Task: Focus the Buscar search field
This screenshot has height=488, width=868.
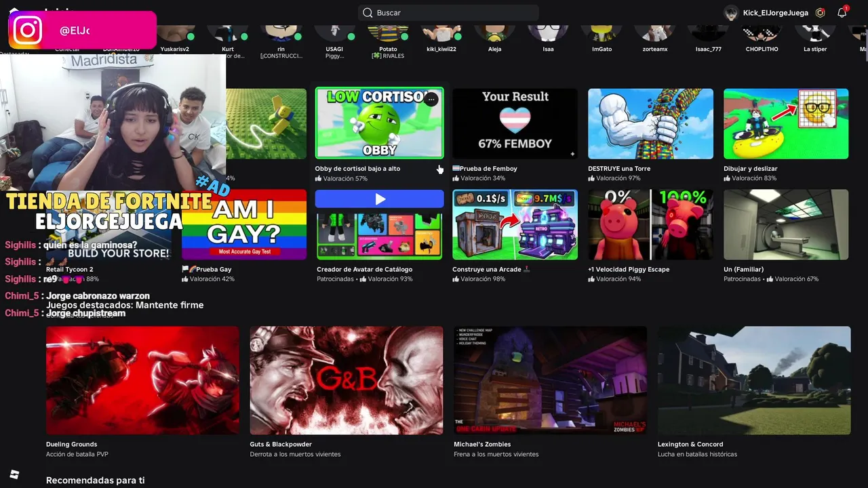Action: tap(448, 13)
